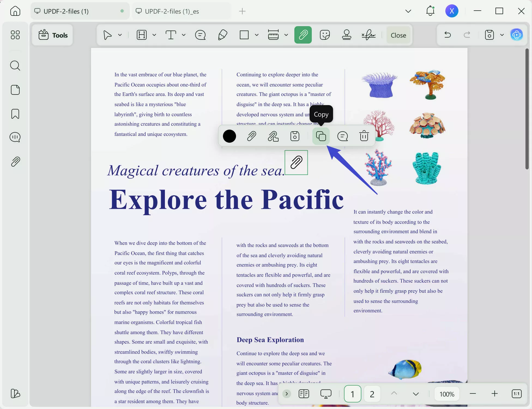The image size is (532, 409).
Task: Open the Attachments panel in left sidebar
Action: 15,162
